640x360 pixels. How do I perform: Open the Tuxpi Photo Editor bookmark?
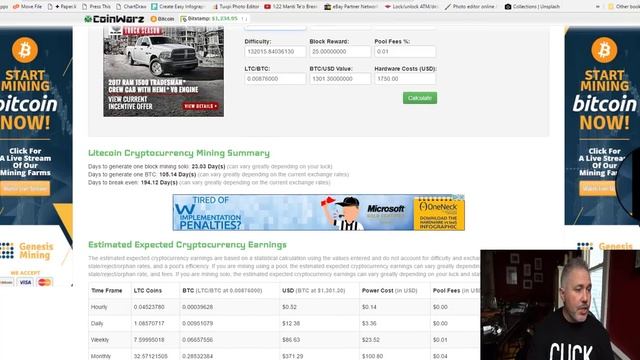(x=236, y=7)
